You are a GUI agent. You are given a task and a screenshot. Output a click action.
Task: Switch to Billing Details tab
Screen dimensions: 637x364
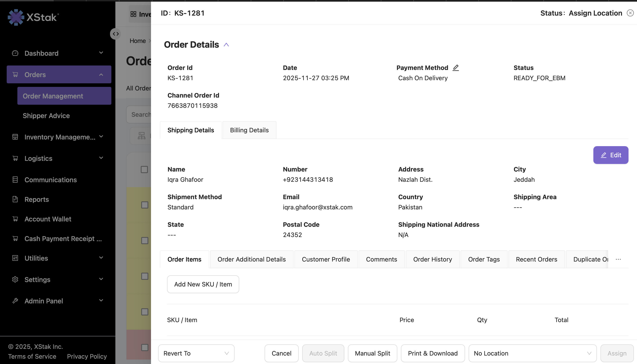249,130
